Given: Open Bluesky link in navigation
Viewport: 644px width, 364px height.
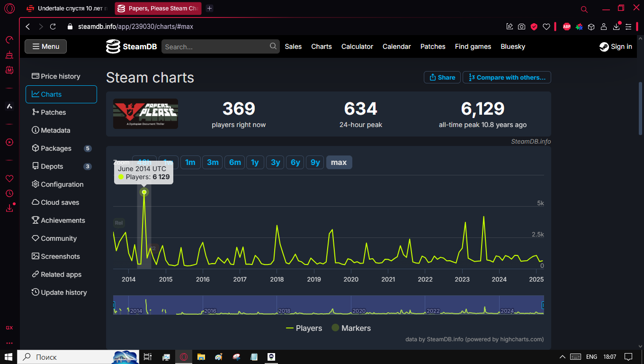Looking at the screenshot, I should (x=513, y=46).
